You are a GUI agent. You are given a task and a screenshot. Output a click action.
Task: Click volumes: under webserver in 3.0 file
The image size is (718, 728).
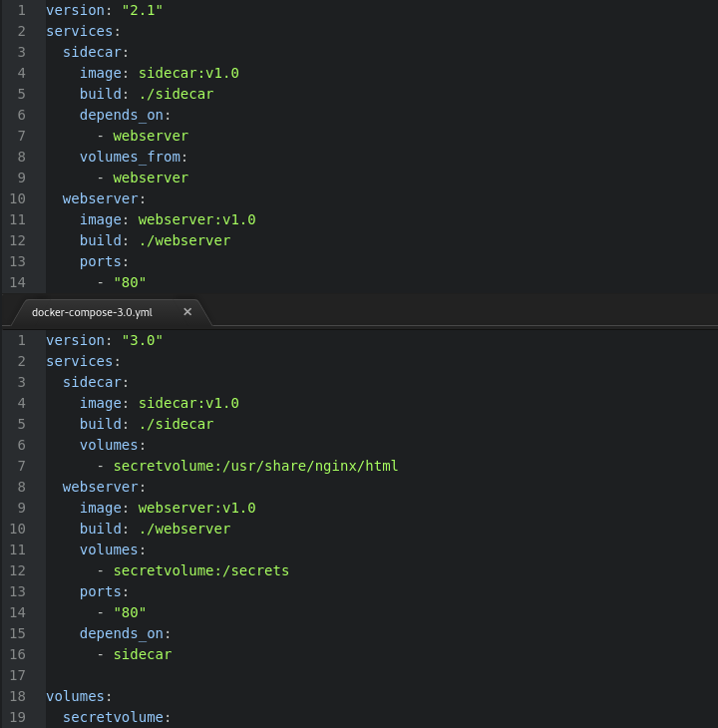pos(113,549)
